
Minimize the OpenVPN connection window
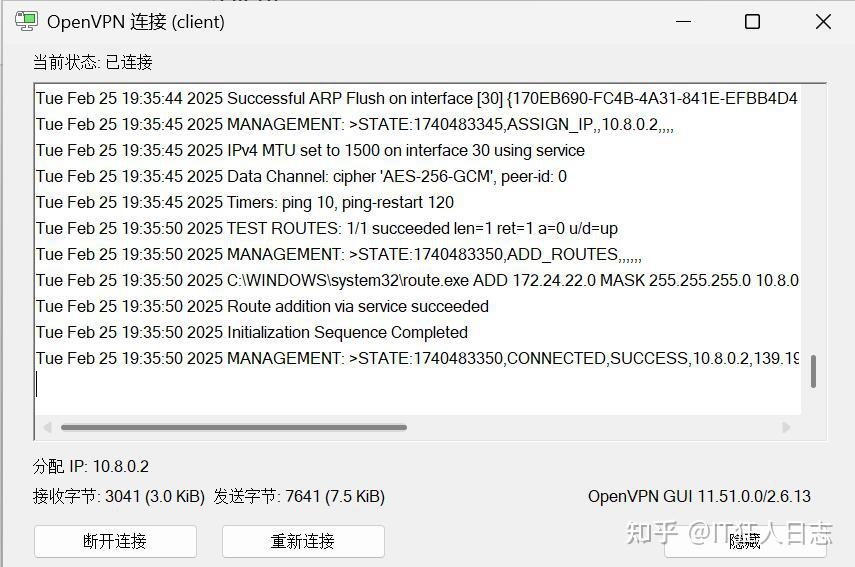click(683, 21)
